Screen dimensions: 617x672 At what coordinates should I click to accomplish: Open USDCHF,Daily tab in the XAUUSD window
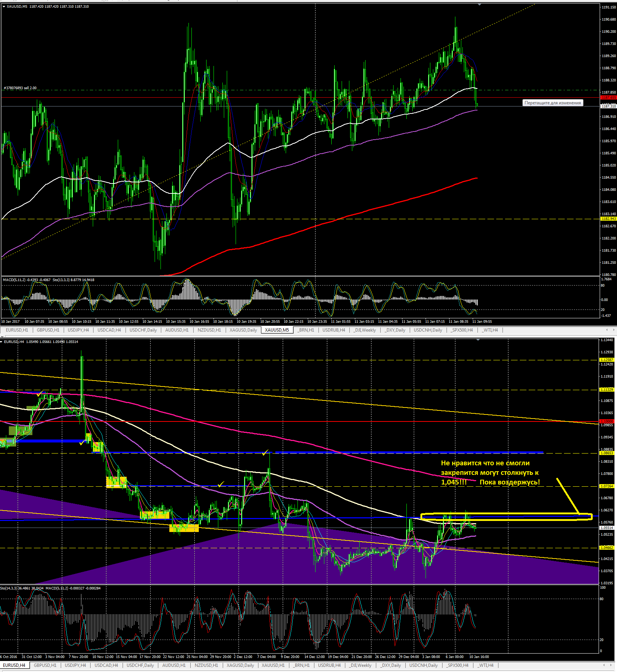click(x=143, y=330)
